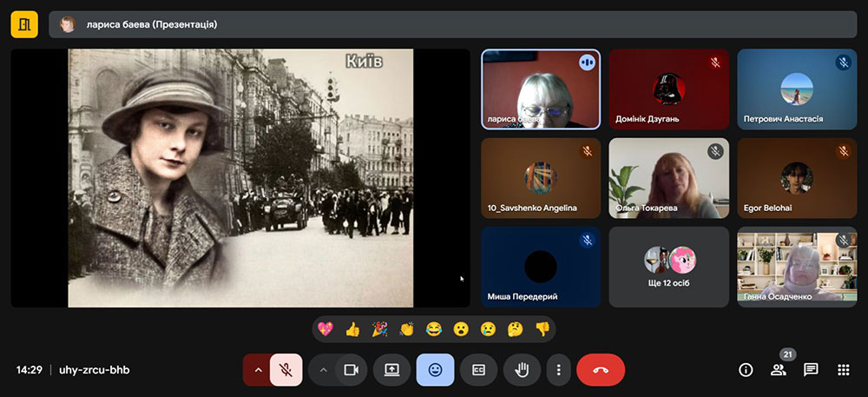The height and width of the screenshot is (397, 868).
Task: Unmute the microphone
Action: [x=286, y=370]
